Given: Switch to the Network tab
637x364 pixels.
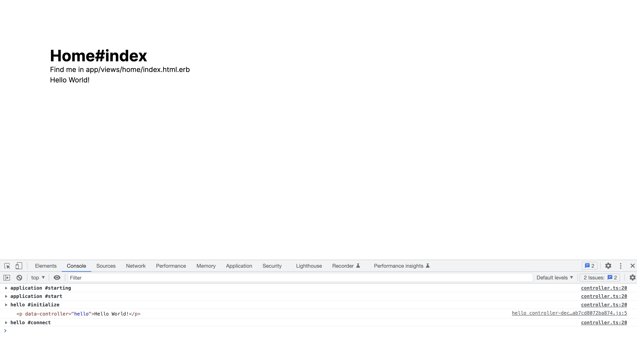Looking at the screenshot, I should tap(136, 266).
